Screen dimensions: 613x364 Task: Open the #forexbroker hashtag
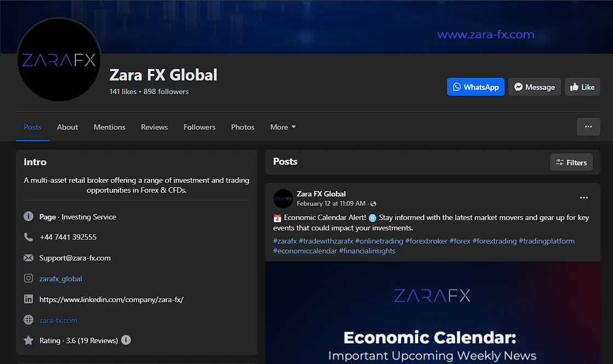426,241
